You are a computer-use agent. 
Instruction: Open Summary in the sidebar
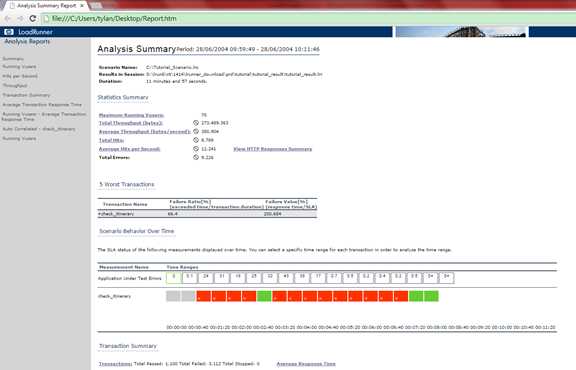(x=13, y=59)
